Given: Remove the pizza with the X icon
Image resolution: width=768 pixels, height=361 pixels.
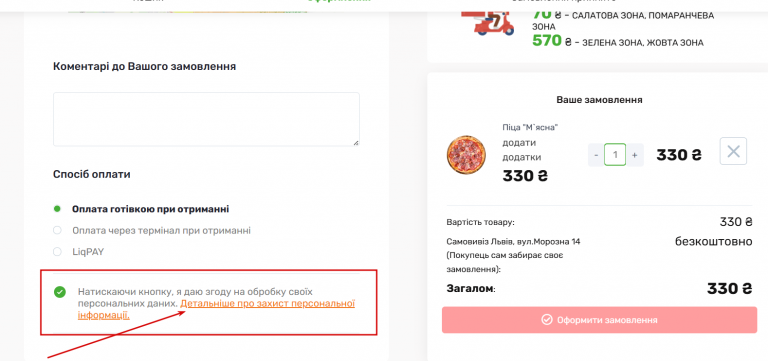Looking at the screenshot, I should tap(733, 151).
